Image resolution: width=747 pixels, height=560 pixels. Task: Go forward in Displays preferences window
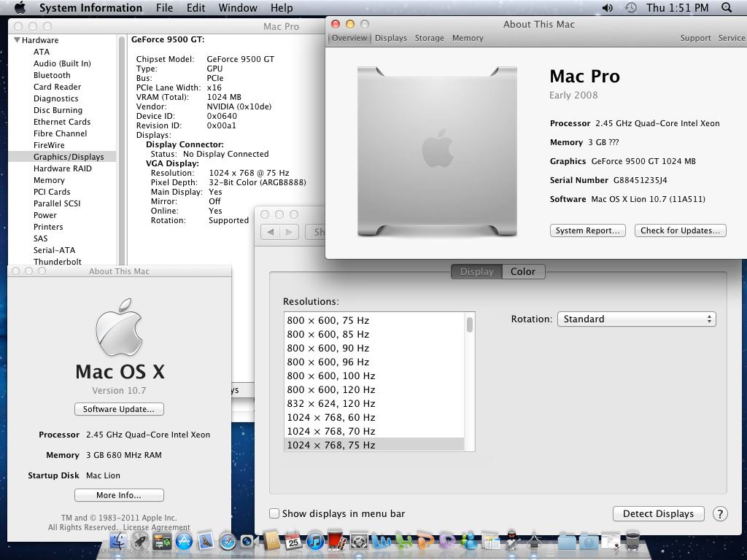point(289,232)
